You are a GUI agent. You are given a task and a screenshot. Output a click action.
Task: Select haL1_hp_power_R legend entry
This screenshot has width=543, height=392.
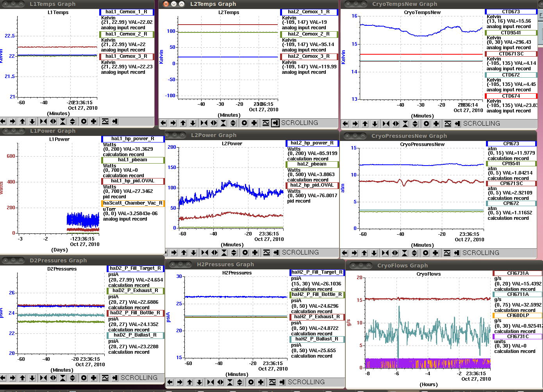[133, 139]
